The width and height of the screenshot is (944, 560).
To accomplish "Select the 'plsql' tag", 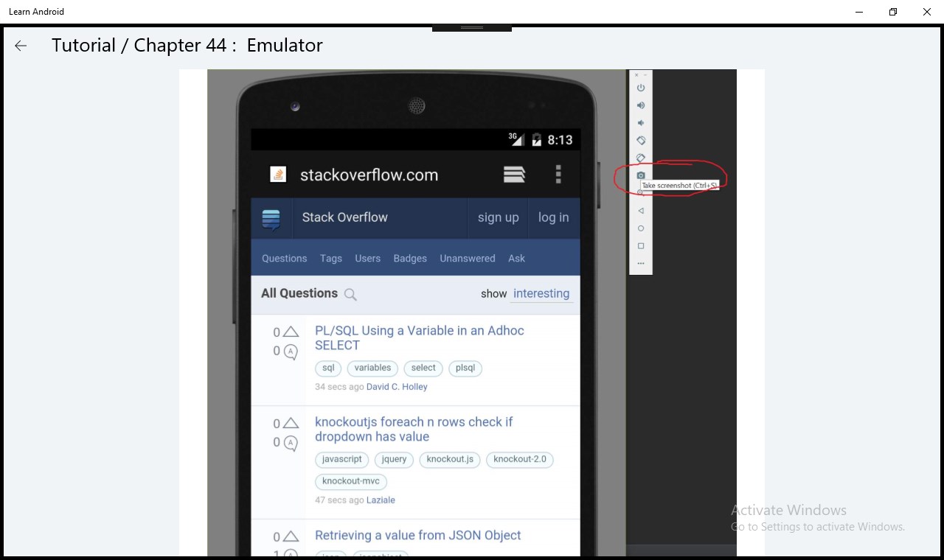I will (465, 368).
